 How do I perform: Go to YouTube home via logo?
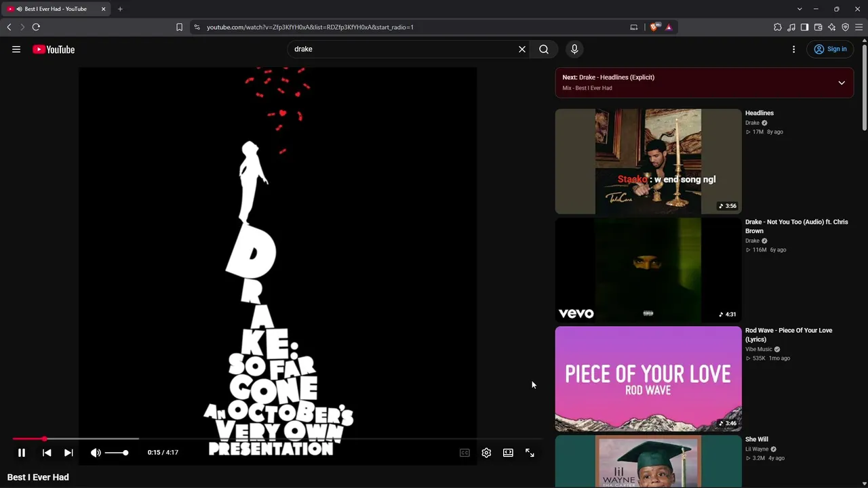point(54,49)
